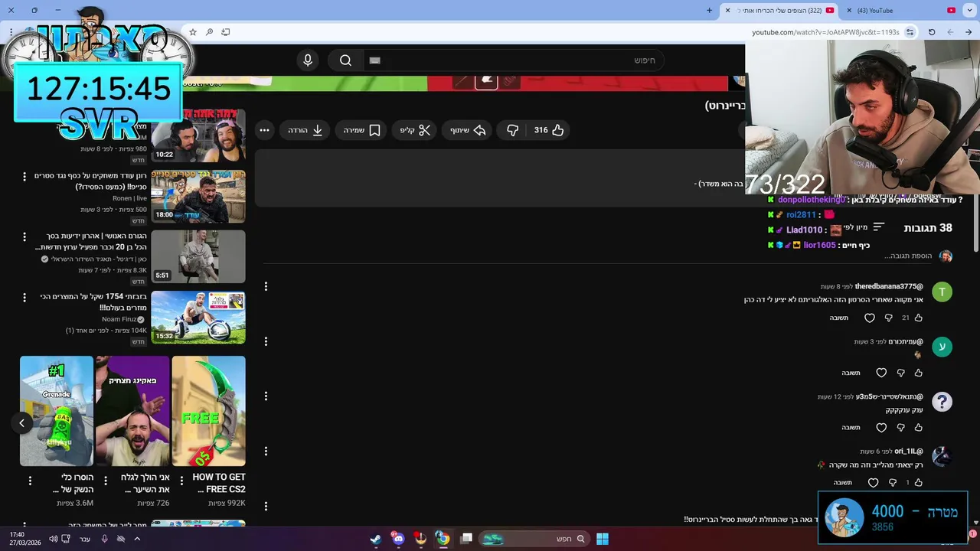
Task: Open options for the Ronen live video
Action: (24, 177)
